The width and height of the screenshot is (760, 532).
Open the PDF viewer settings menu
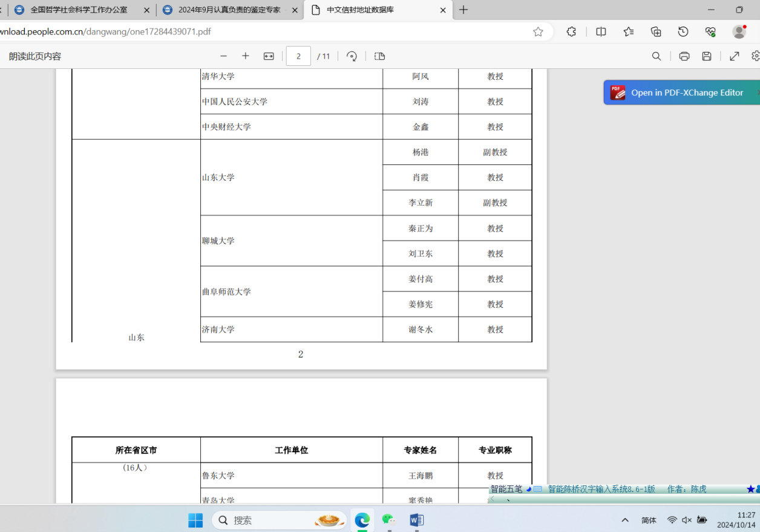point(755,56)
